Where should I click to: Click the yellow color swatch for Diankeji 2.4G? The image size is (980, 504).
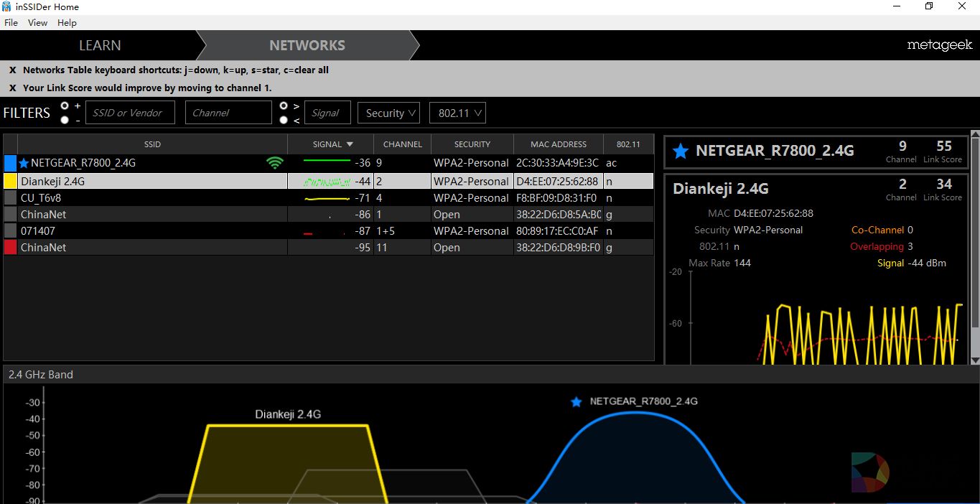point(10,182)
